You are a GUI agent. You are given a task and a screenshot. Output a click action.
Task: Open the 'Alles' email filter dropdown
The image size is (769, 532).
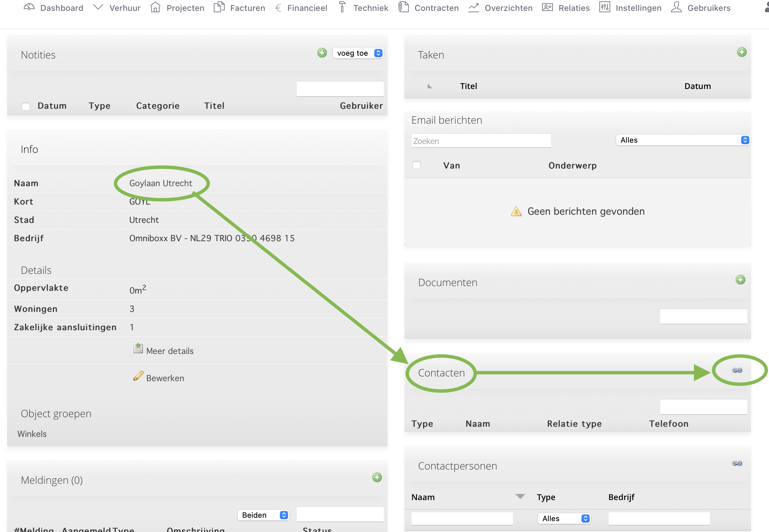click(683, 140)
